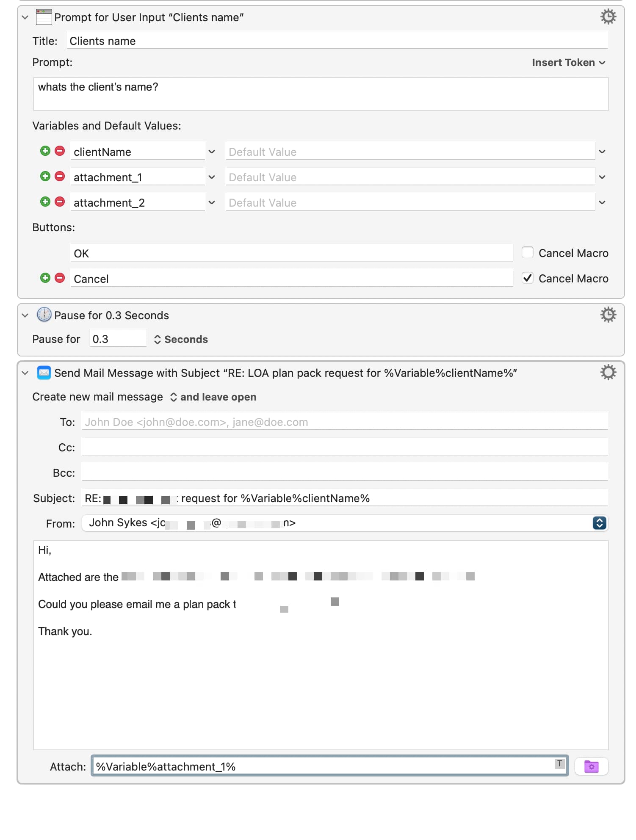Click into the Title field 'Clients name'
This screenshot has width=636, height=840.
(337, 41)
